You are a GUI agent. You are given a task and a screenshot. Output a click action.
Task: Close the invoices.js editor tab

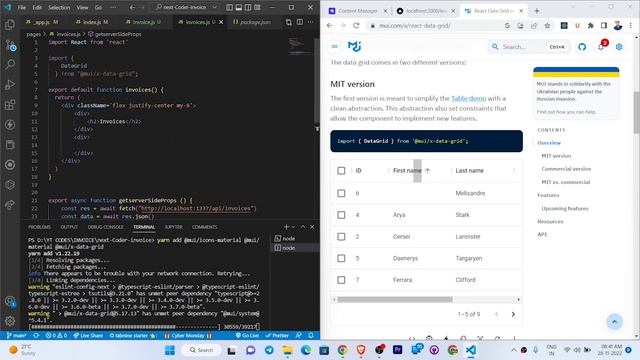pyautogui.click(x=221, y=22)
